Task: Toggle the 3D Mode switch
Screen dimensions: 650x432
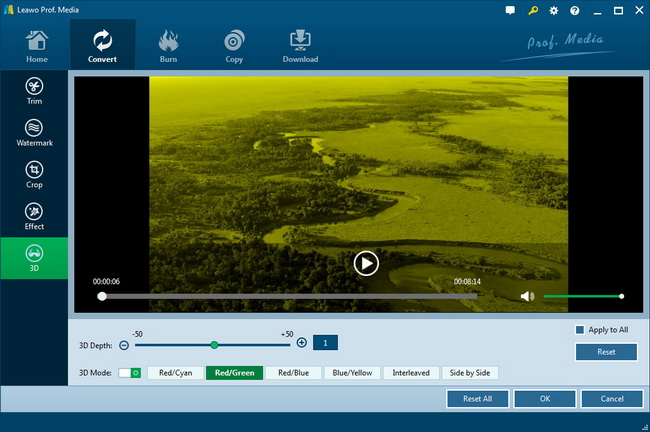Action: (x=130, y=373)
